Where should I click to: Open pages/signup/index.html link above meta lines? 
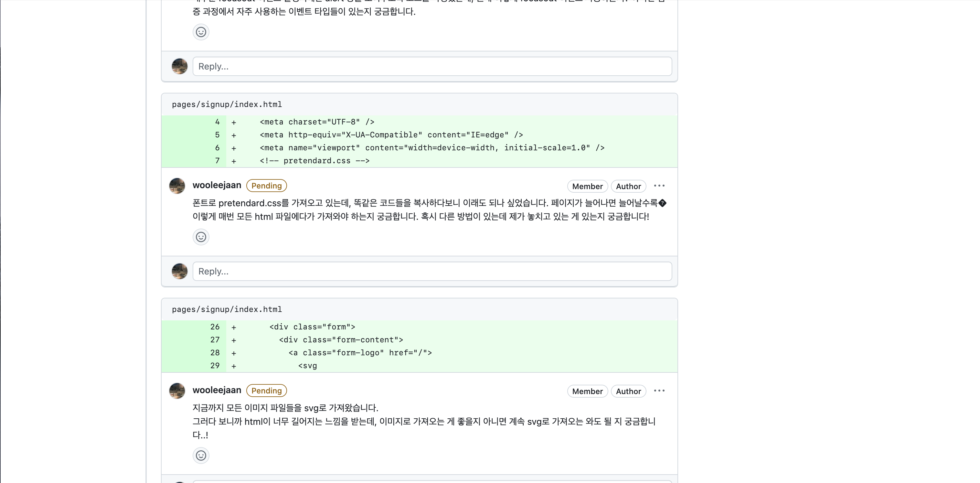pos(227,104)
